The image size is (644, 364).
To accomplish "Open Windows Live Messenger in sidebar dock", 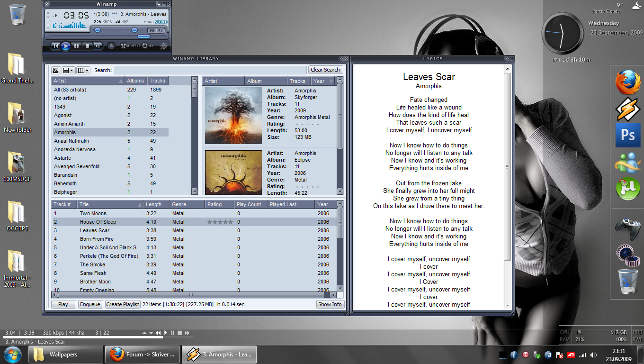I will point(628,163).
